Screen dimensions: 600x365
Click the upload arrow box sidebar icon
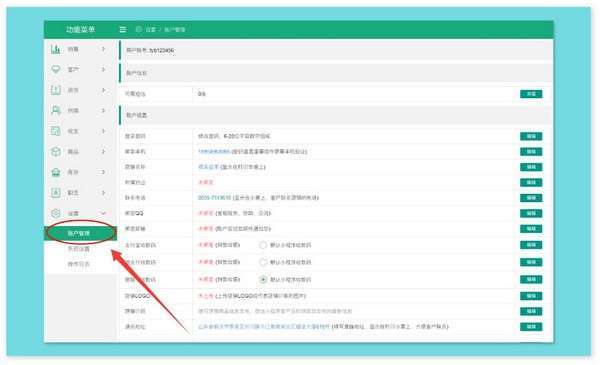tap(56, 90)
